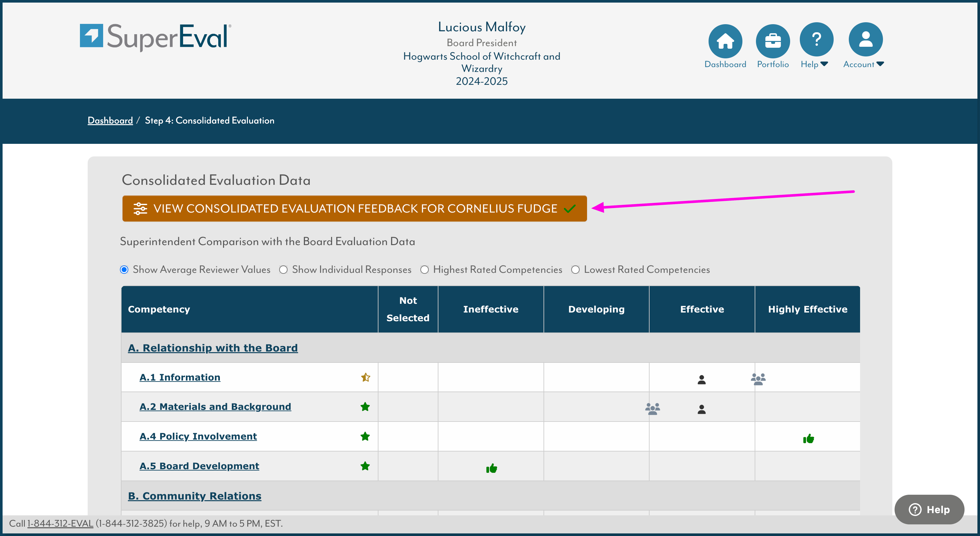980x536 pixels.
Task: Open the floating Help chat button
Action: 929,509
